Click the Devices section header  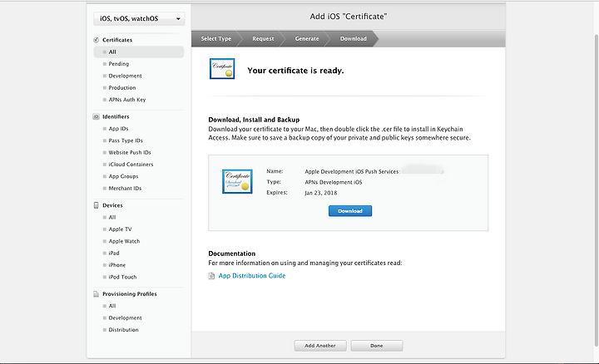[112, 205]
